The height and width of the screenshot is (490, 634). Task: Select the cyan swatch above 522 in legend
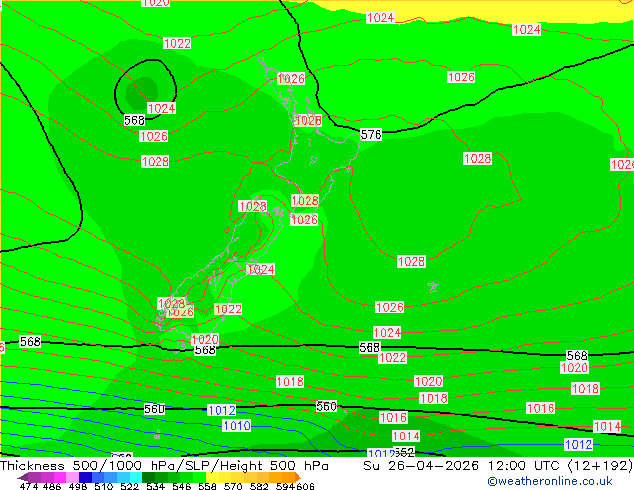click(x=136, y=477)
